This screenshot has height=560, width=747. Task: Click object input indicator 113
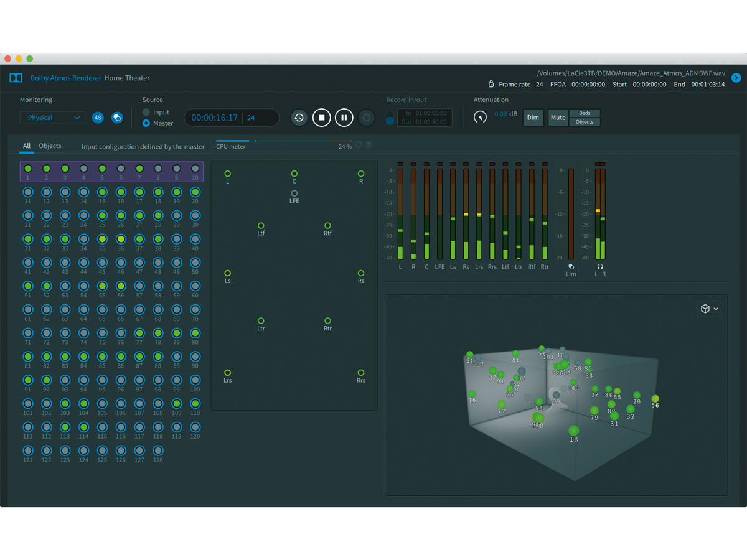click(65, 427)
